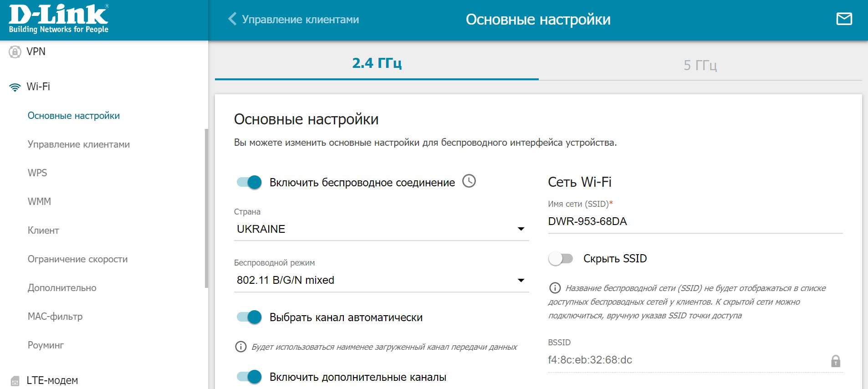Select Основные настройки in sidebar
868x389 pixels.
coord(74,116)
